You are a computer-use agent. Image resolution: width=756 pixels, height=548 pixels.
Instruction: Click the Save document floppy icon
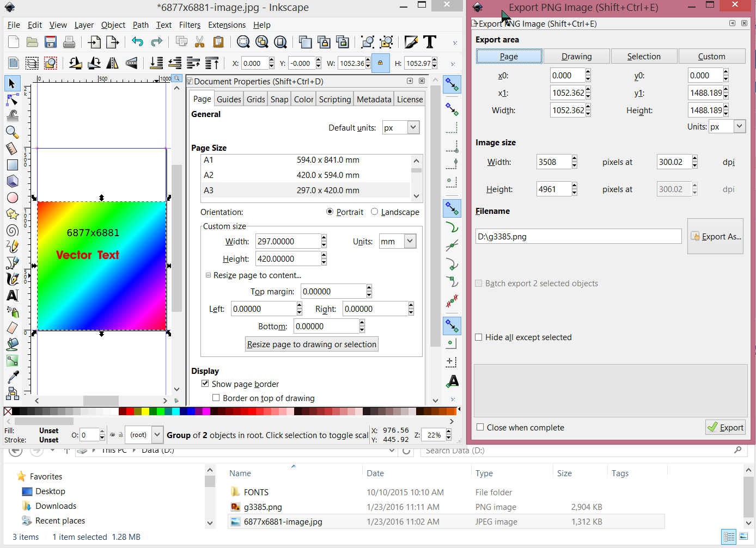click(51, 42)
